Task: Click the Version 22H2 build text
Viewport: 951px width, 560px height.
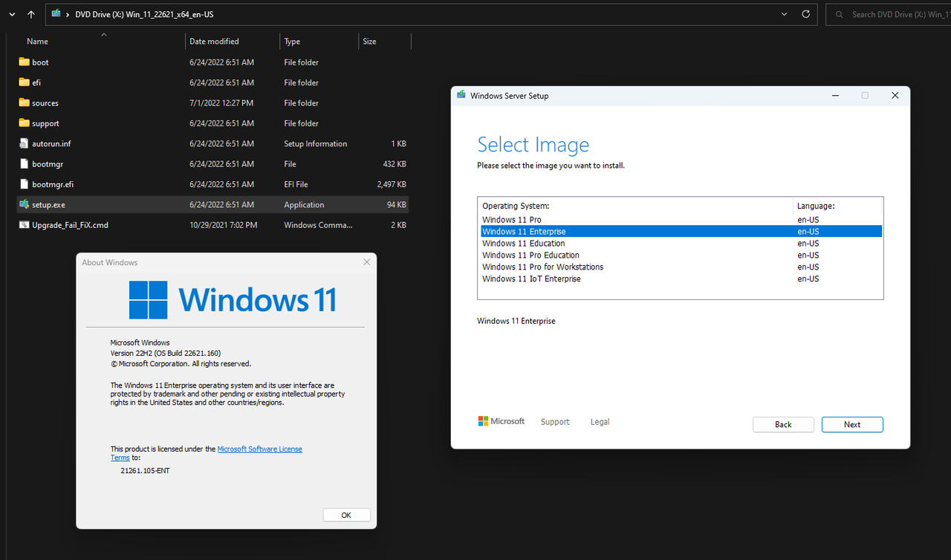Action: point(166,354)
